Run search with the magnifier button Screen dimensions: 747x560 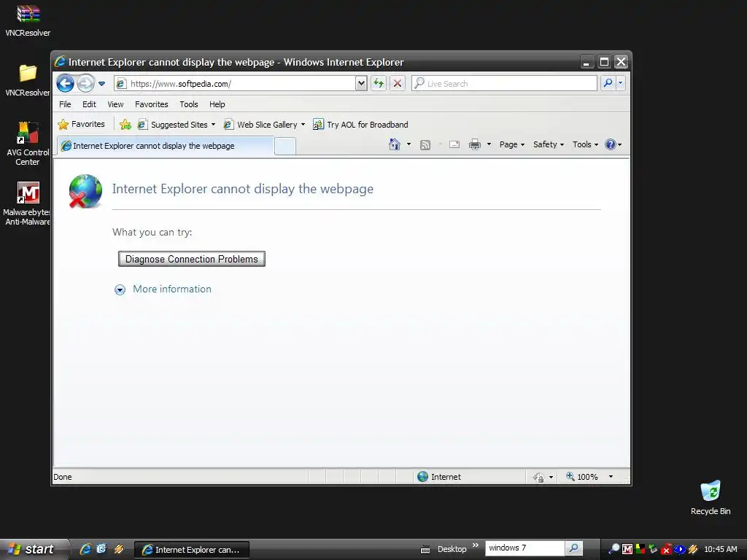pos(608,83)
